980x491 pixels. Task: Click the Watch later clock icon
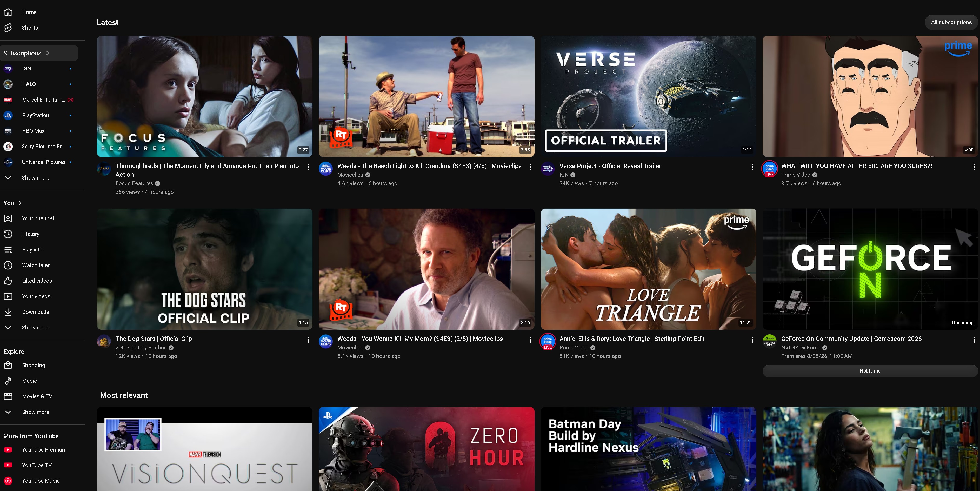tap(8, 265)
